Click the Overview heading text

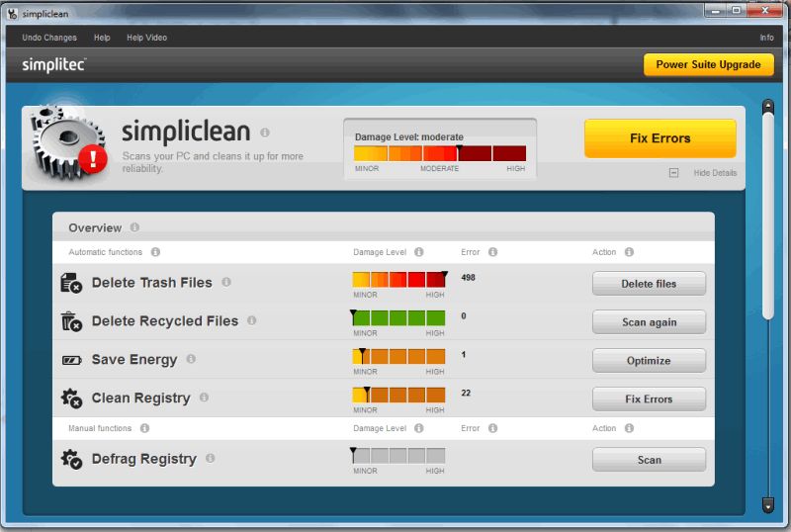(95, 227)
